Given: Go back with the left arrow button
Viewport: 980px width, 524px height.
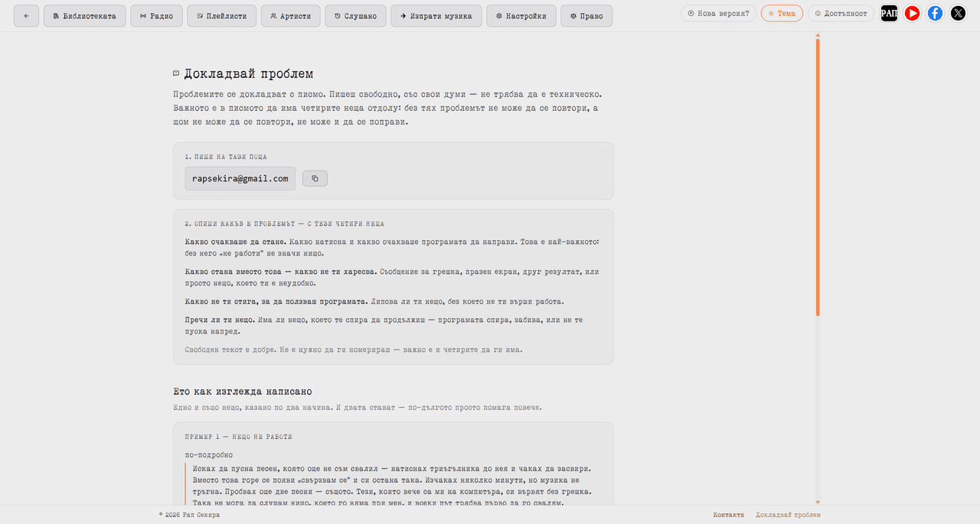Looking at the screenshot, I should pyautogui.click(x=26, y=15).
